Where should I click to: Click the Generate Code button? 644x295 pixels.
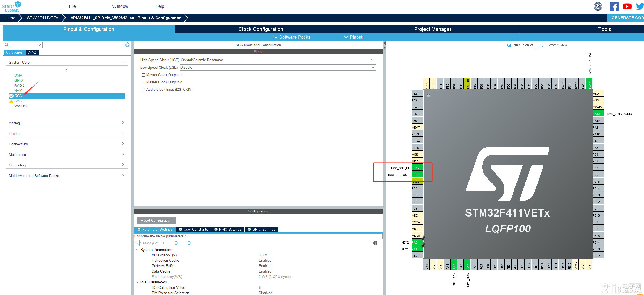626,18
